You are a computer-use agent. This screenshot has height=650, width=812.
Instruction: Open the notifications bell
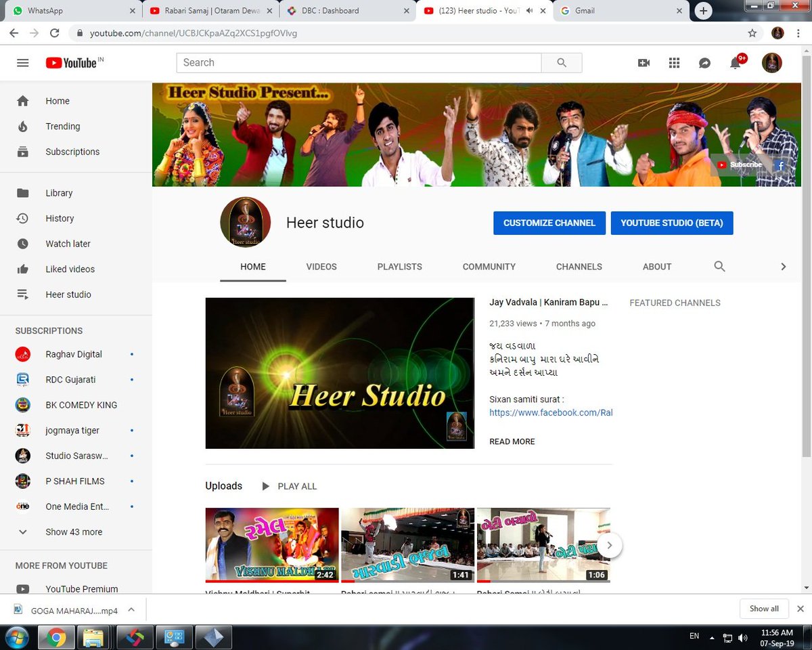pyautogui.click(x=736, y=63)
